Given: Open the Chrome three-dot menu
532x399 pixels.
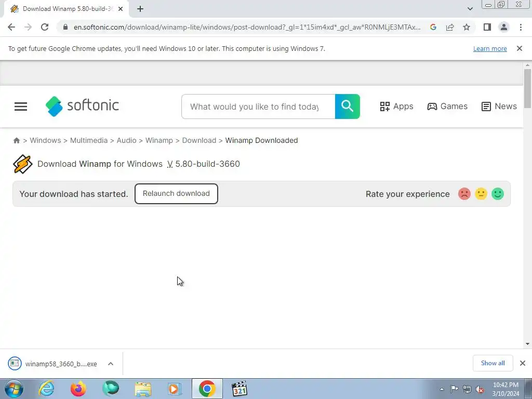Looking at the screenshot, I should pyautogui.click(x=521, y=27).
